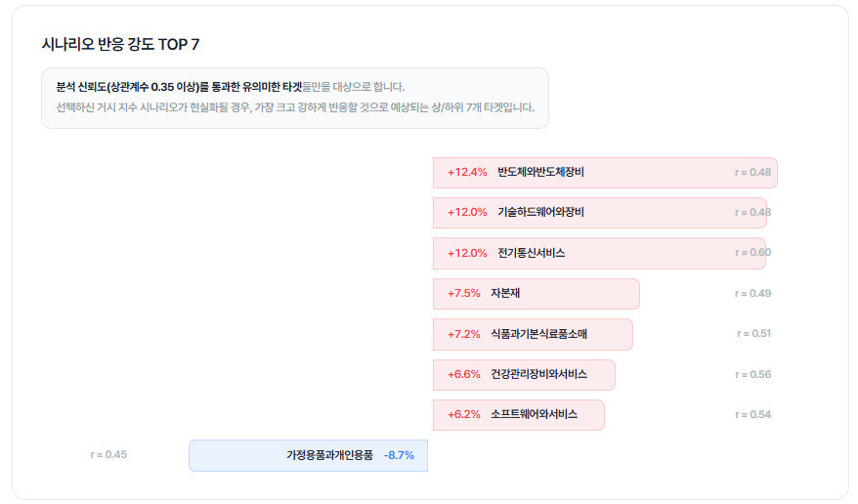858x504 pixels.
Task: Click the r = 0.49 correlation text
Action: [x=752, y=293]
